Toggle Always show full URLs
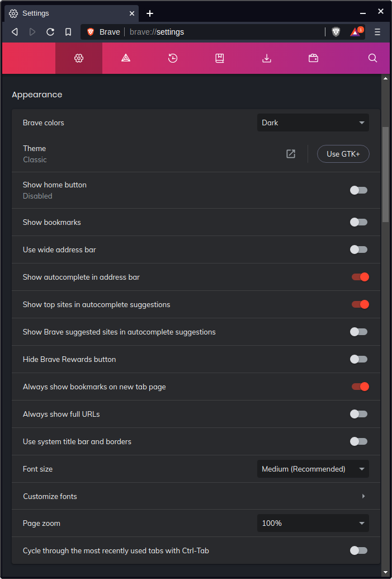The image size is (392, 579). pyautogui.click(x=358, y=414)
